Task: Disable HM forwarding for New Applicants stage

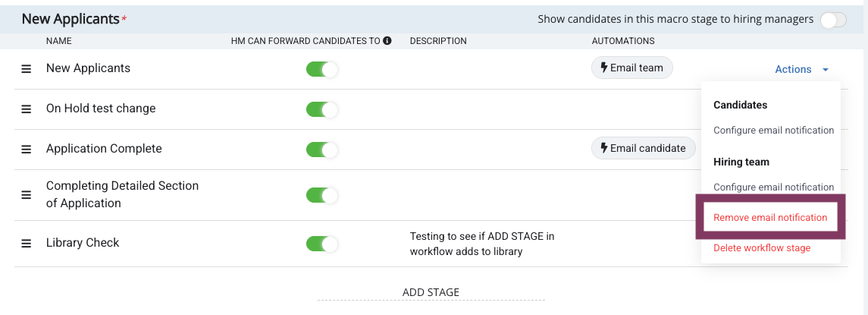Action: tap(321, 70)
